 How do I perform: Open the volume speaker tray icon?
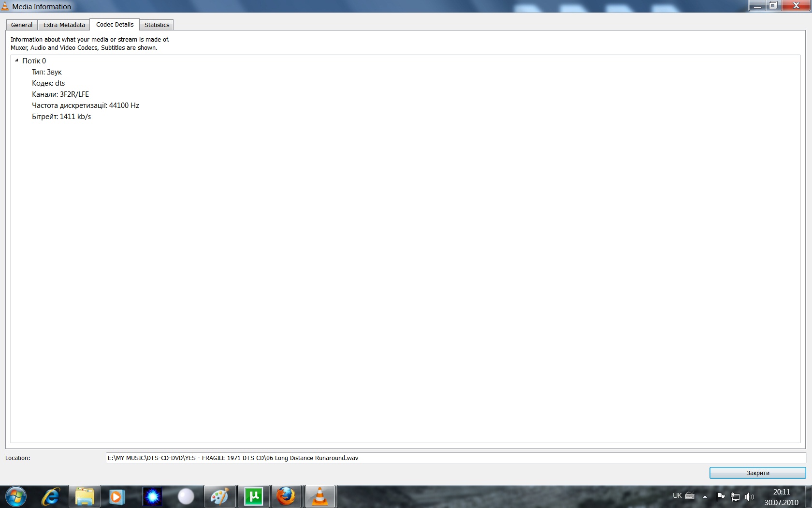tap(750, 496)
